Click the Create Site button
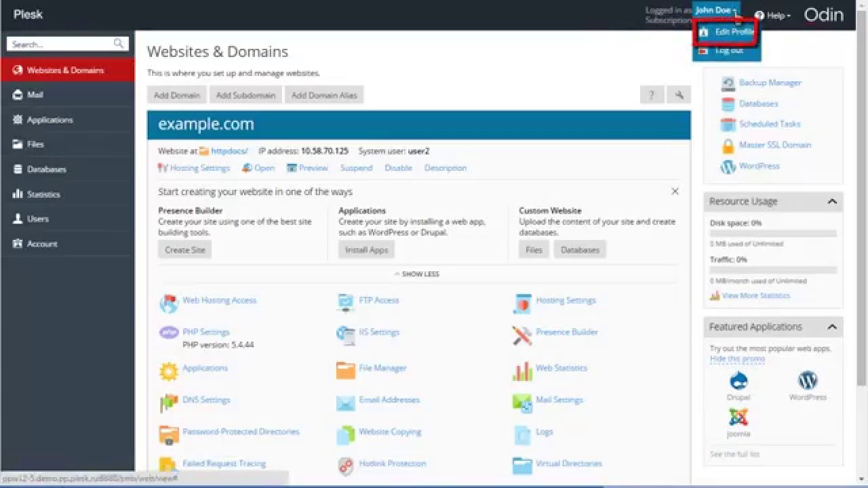The height and width of the screenshot is (488, 868). click(185, 249)
